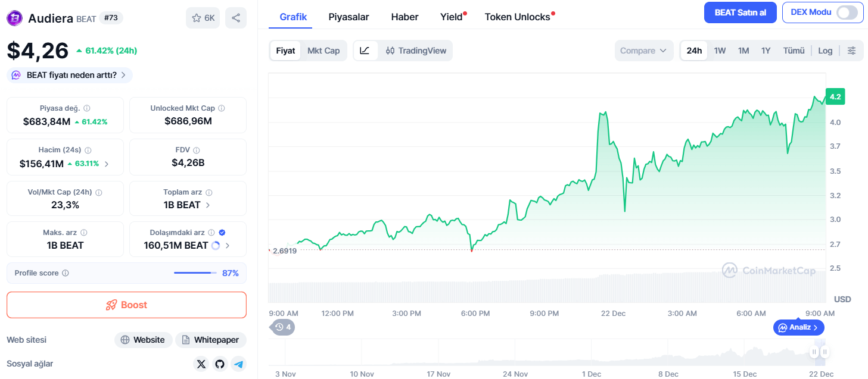The height and width of the screenshot is (379, 868).
Task: Click the Profile score progress bar
Action: point(195,273)
